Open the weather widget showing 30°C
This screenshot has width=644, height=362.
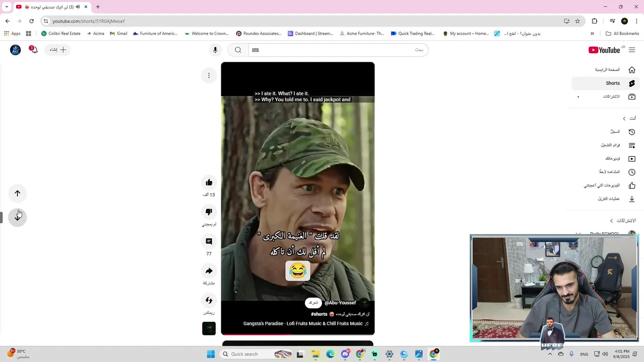(x=18, y=354)
